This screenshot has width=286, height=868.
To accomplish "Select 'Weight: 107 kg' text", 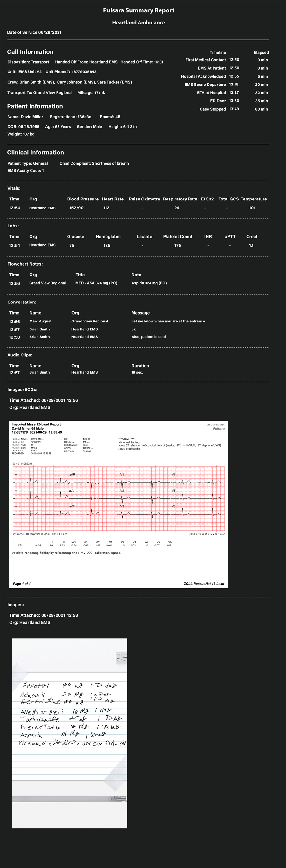I will 21,134.
